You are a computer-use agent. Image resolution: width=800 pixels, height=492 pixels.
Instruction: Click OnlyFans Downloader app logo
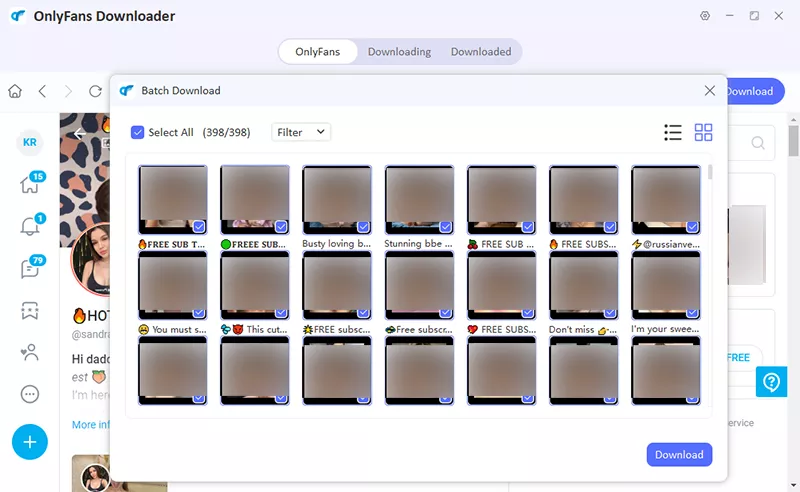coord(18,16)
